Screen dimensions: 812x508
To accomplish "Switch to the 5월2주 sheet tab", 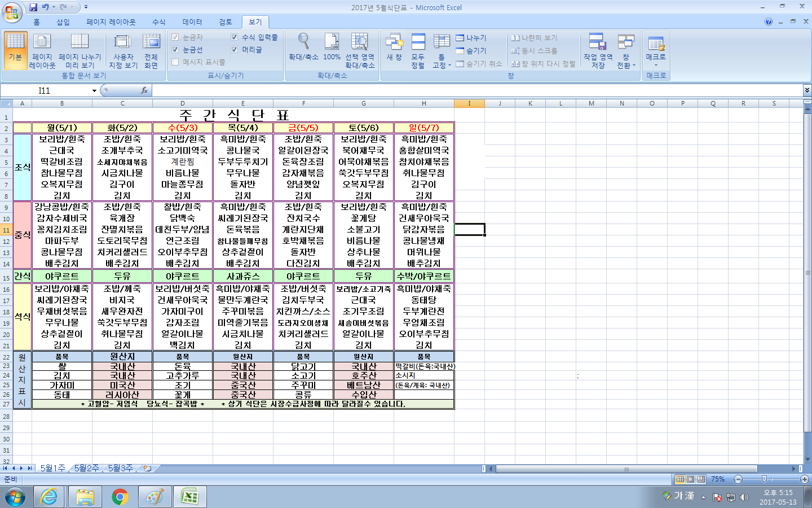I will coord(86,468).
